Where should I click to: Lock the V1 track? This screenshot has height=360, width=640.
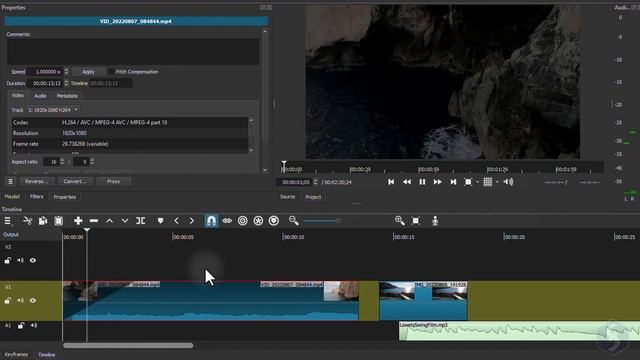click(7, 300)
